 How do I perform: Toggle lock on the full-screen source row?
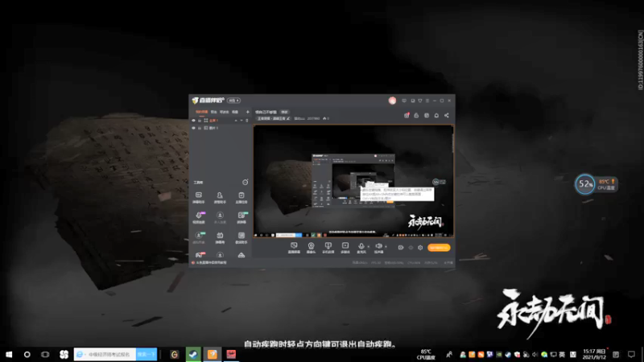[x=200, y=121]
